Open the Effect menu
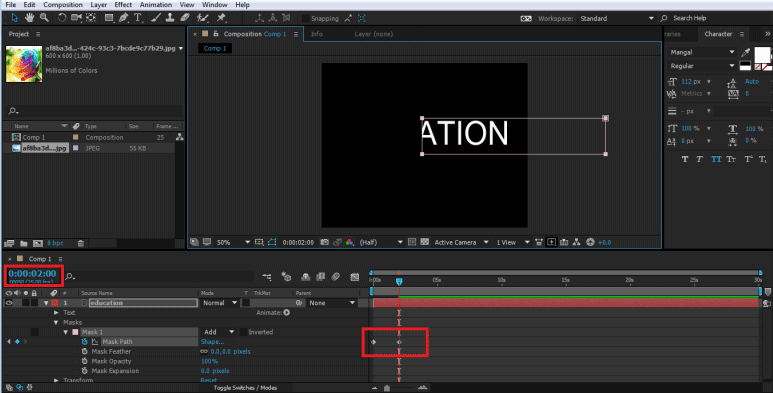Image resolution: width=773 pixels, height=393 pixels. coord(123,4)
